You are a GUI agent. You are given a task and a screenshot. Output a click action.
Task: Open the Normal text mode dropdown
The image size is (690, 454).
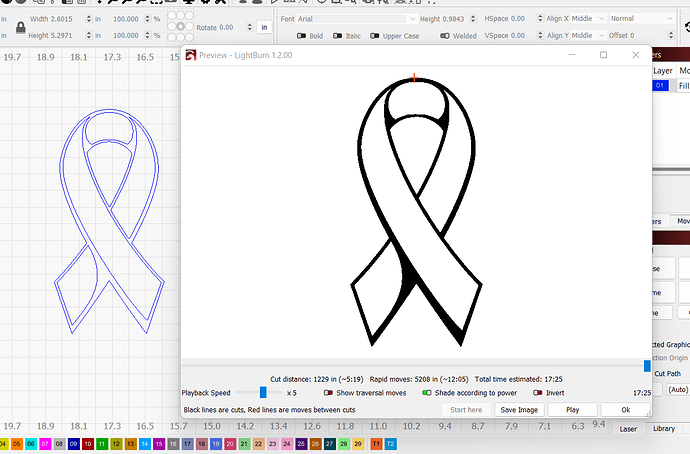click(642, 18)
